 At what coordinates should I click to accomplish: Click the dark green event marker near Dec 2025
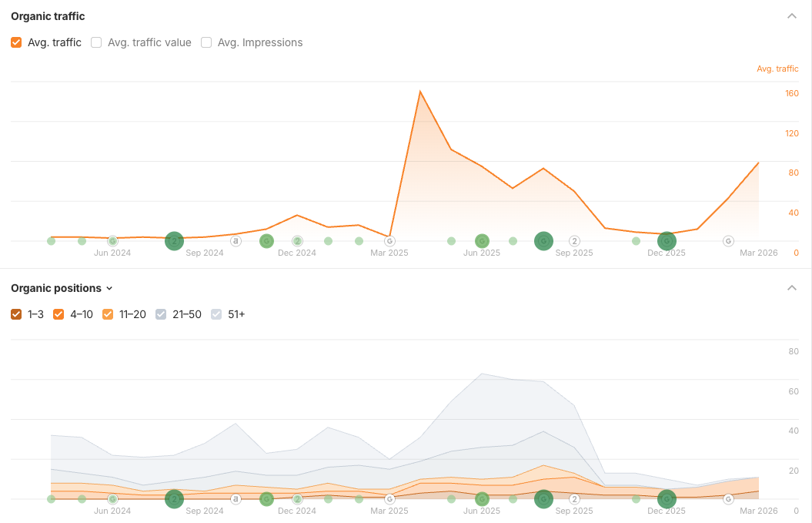[667, 241]
